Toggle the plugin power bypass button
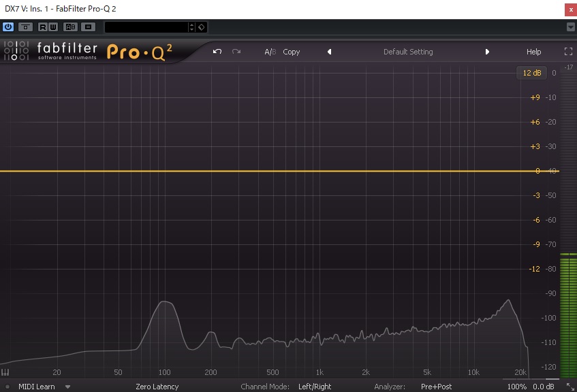The height and width of the screenshot is (392, 577). click(x=8, y=27)
